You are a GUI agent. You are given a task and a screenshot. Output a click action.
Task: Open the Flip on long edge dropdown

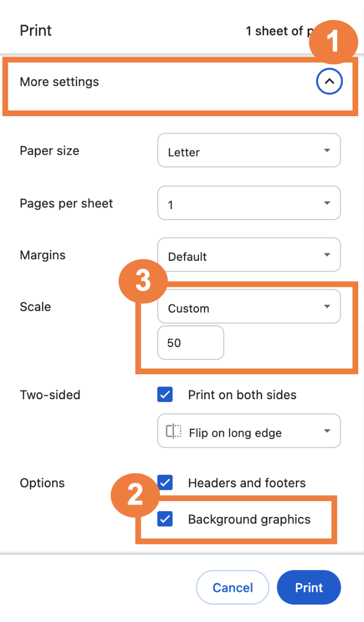tap(248, 432)
